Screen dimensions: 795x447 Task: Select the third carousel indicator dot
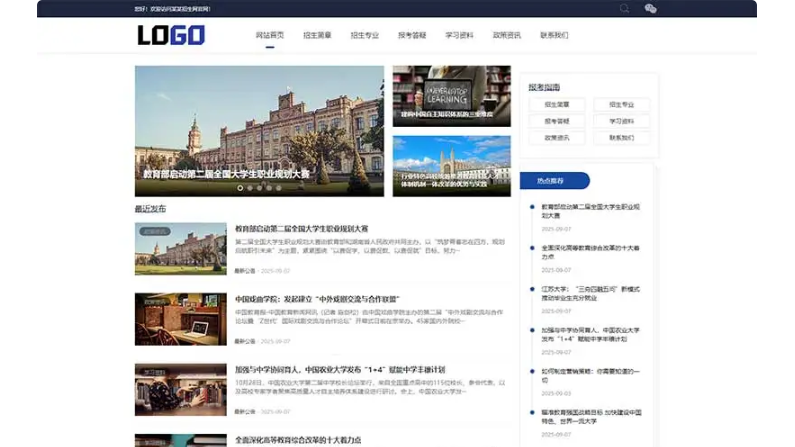[260, 188]
